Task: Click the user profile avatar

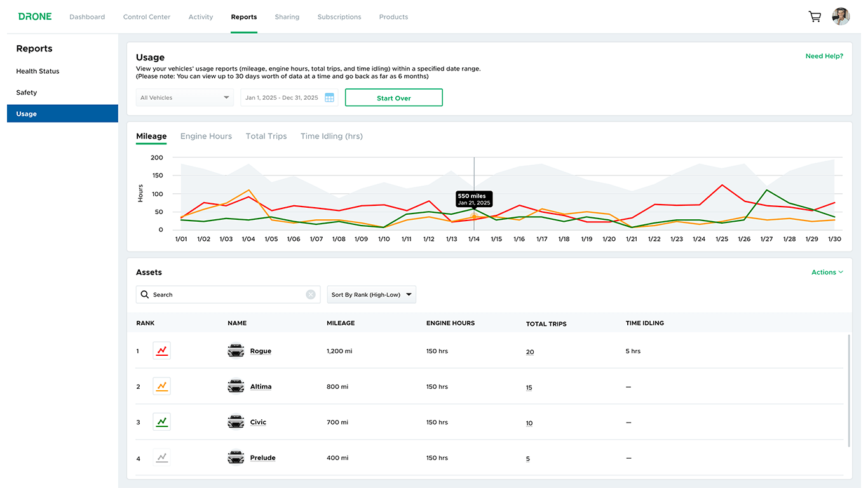Action: (x=841, y=17)
